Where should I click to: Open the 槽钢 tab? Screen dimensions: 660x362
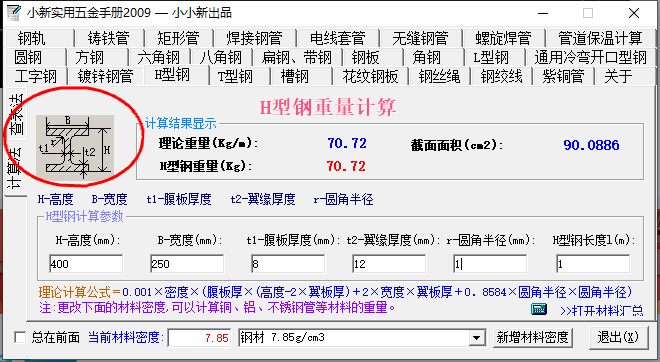click(295, 76)
